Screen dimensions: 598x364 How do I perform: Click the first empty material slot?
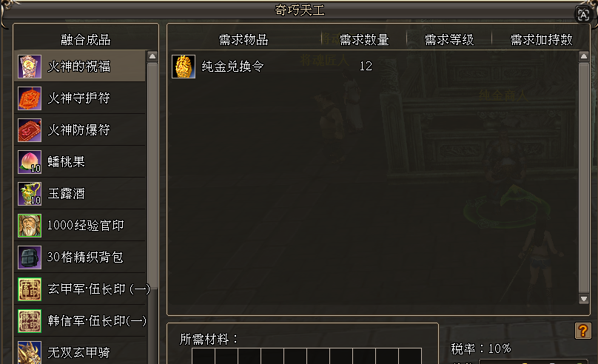click(204, 356)
